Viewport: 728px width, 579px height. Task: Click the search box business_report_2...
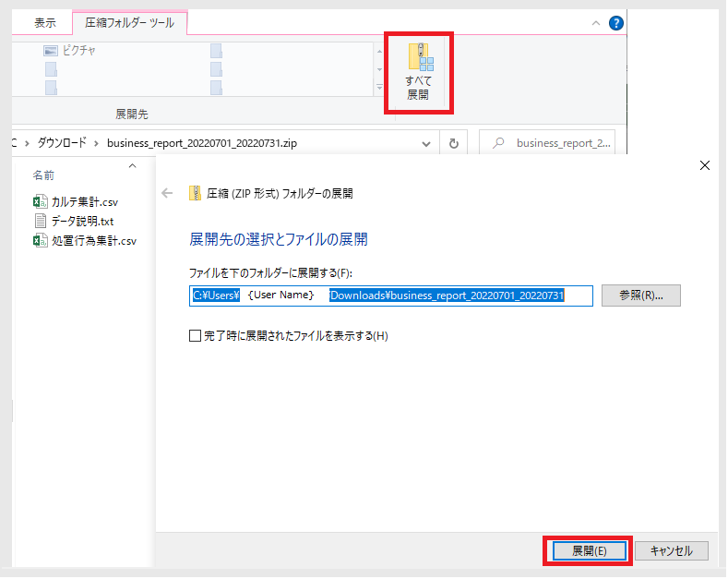pos(547,143)
